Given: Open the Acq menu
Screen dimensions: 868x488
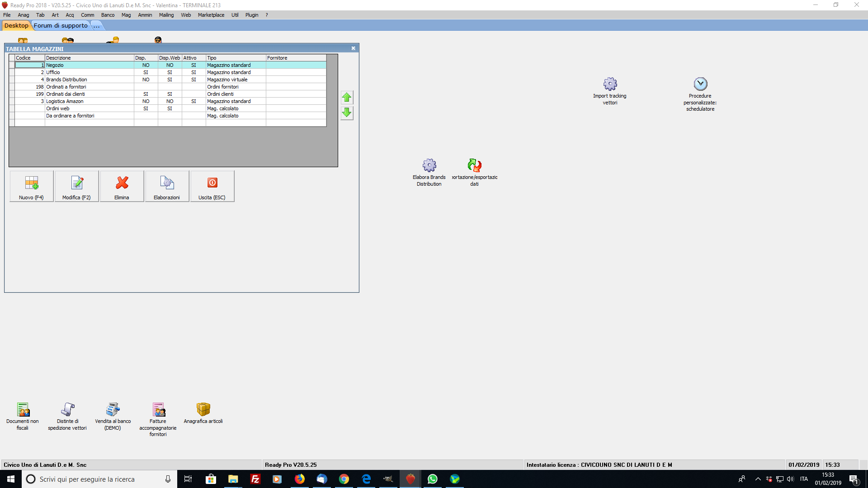Looking at the screenshot, I should [x=70, y=15].
